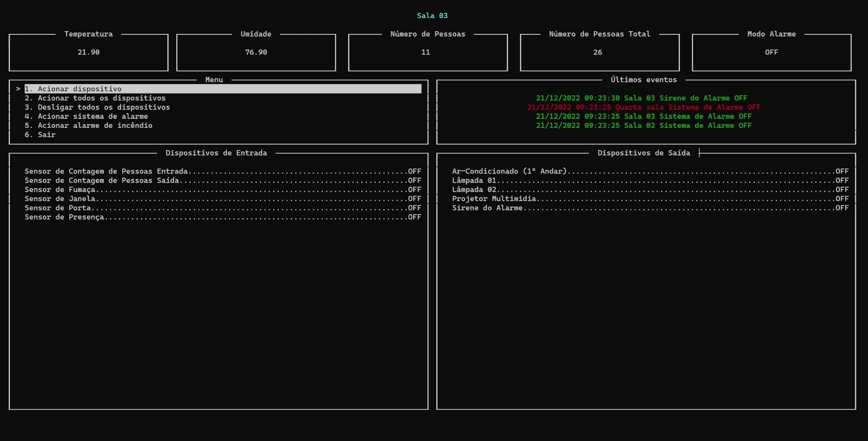Click OFF status of Lâmpada 01
The height and width of the screenshot is (441, 868).
pos(842,180)
